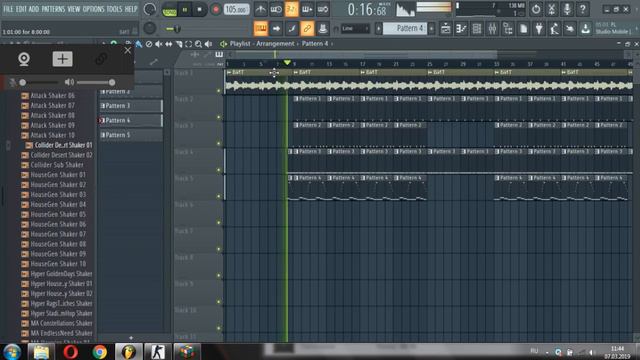Click the download arrow icon
This screenshot has width=640, height=360.
point(585,29)
